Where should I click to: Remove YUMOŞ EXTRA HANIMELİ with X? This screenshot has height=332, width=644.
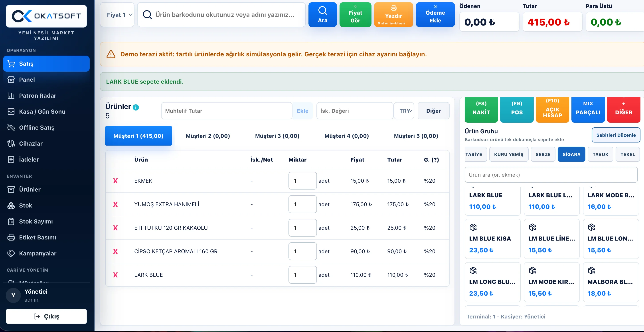pyautogui.click(x=115, y=204)
